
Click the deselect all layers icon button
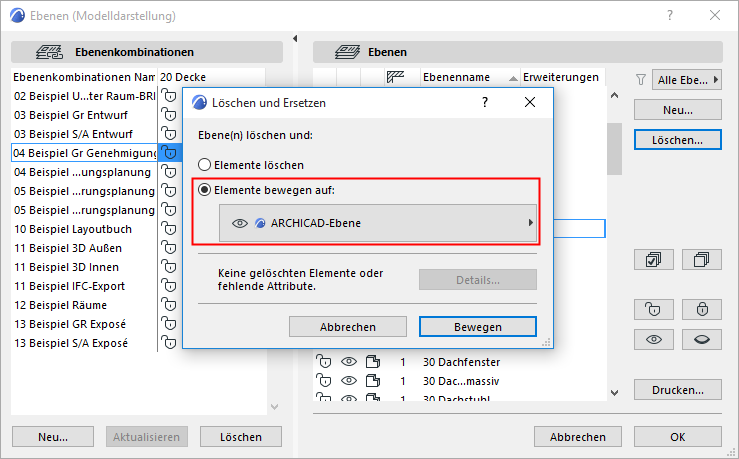(701, 259)
